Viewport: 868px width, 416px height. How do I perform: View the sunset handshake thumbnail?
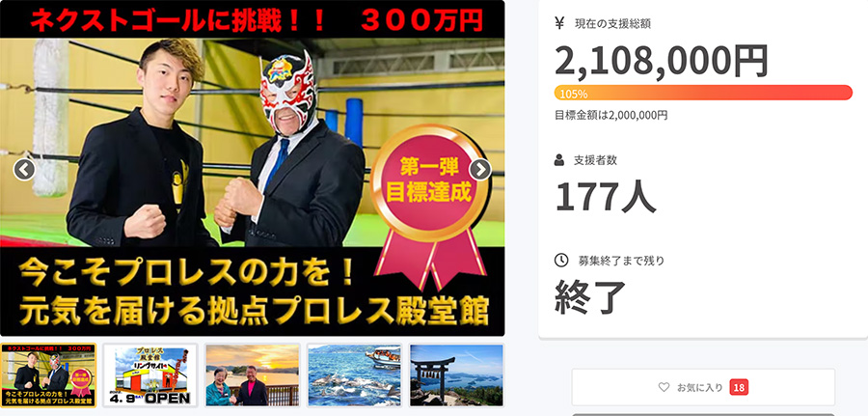(253, 375)
